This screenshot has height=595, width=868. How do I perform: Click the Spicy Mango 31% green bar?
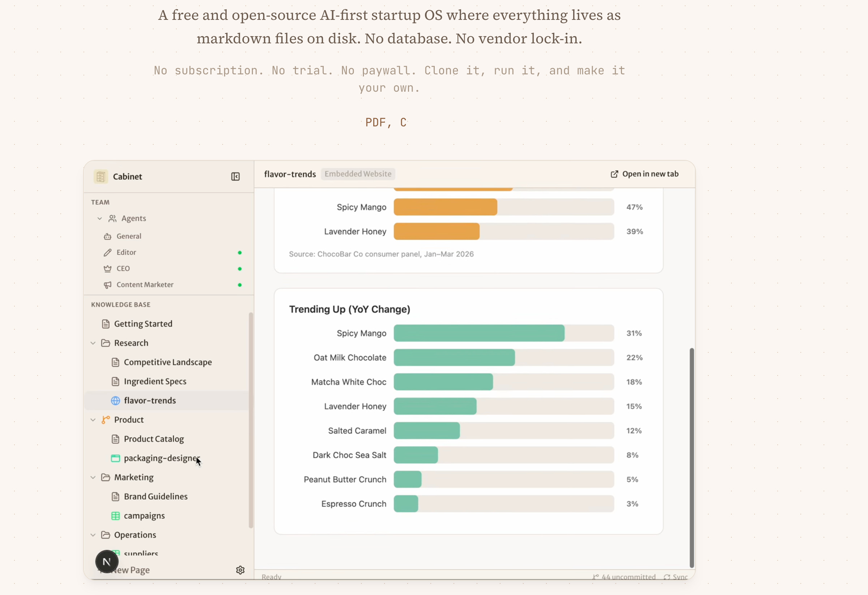pyautogui.click(x=479, y=333)
